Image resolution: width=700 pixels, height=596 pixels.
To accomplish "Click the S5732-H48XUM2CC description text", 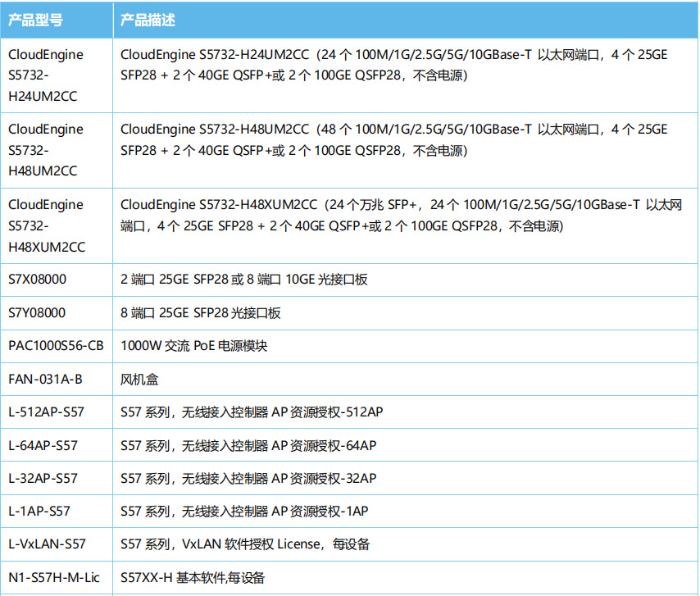I will click(x=401, y=216).
